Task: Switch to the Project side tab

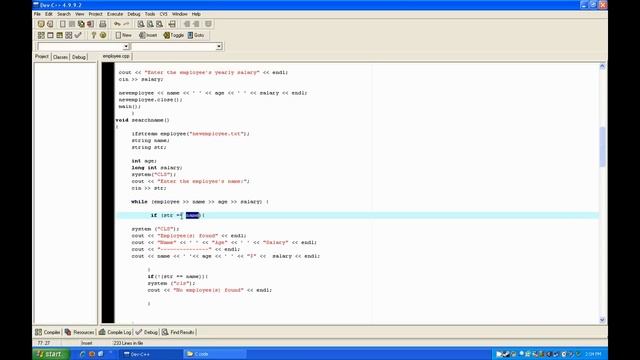Action: pos(42,57)
